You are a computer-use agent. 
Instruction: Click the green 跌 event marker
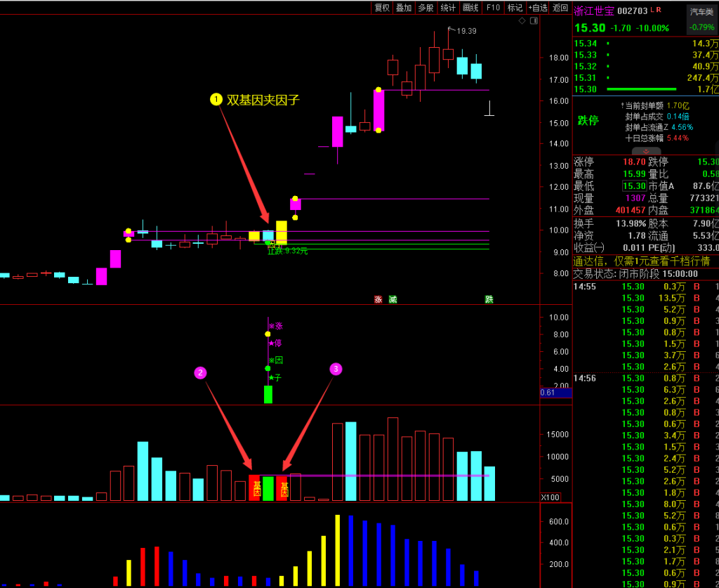(x=489, y=299)
